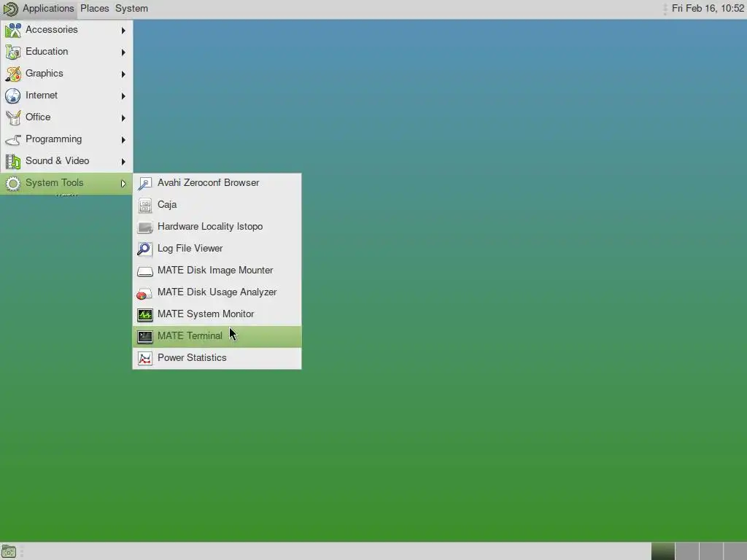Image resolution: width=747 pixels, height=560 pixels.
Task: Switch to the second workspace
Action: [x=687, y=551]
